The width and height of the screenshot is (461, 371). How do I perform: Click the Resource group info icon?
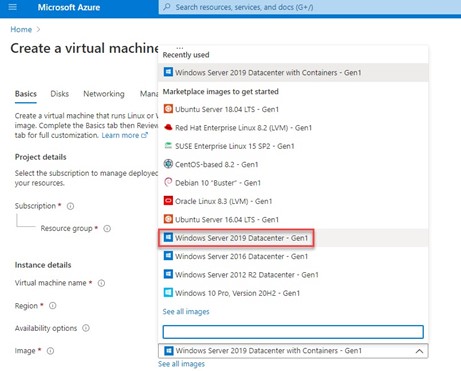pyautogui.click(x=107, y=229)
